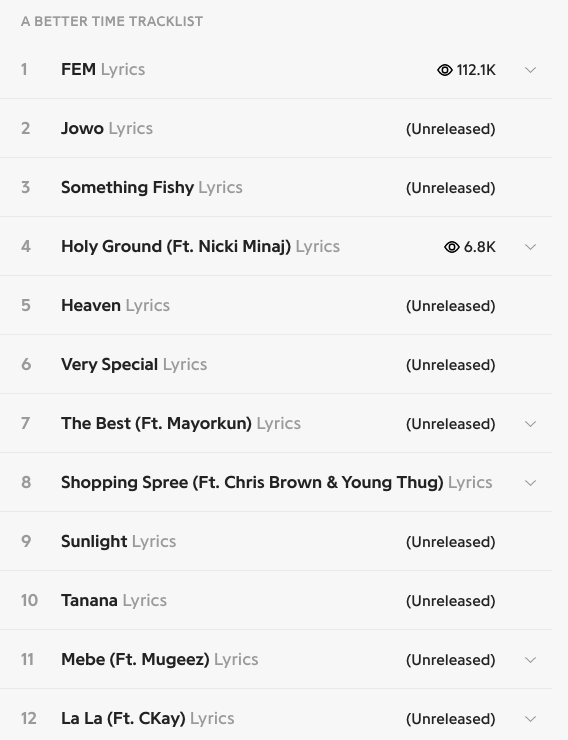
Task: Expand the FEM track details chevron
Action: (530, 70)
